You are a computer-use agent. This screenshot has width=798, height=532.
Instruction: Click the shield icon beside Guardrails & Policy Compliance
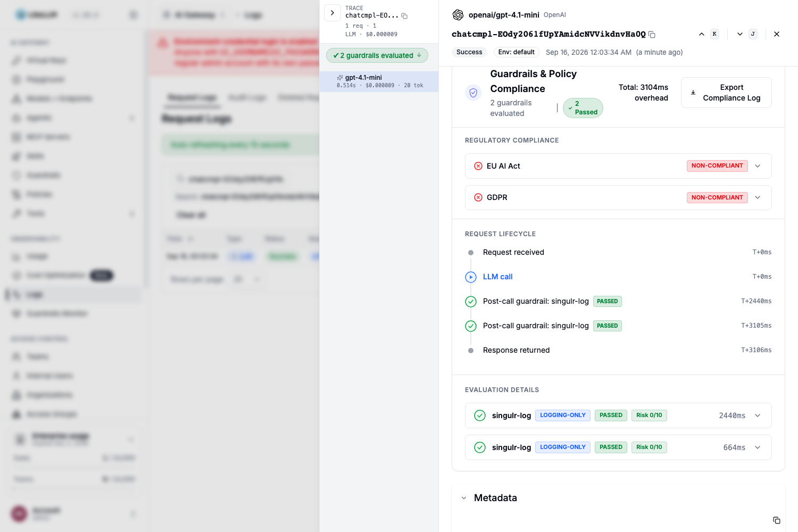473,93
